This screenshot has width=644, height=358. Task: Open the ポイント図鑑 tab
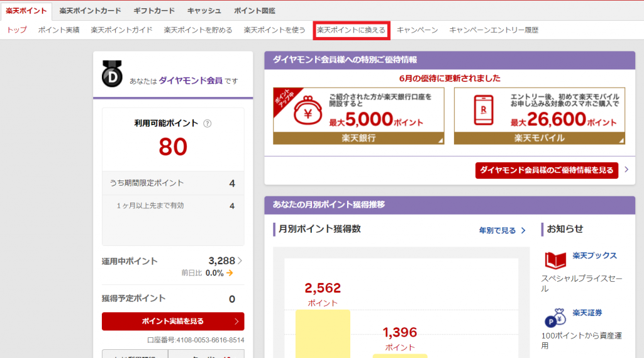coord(255,11)
